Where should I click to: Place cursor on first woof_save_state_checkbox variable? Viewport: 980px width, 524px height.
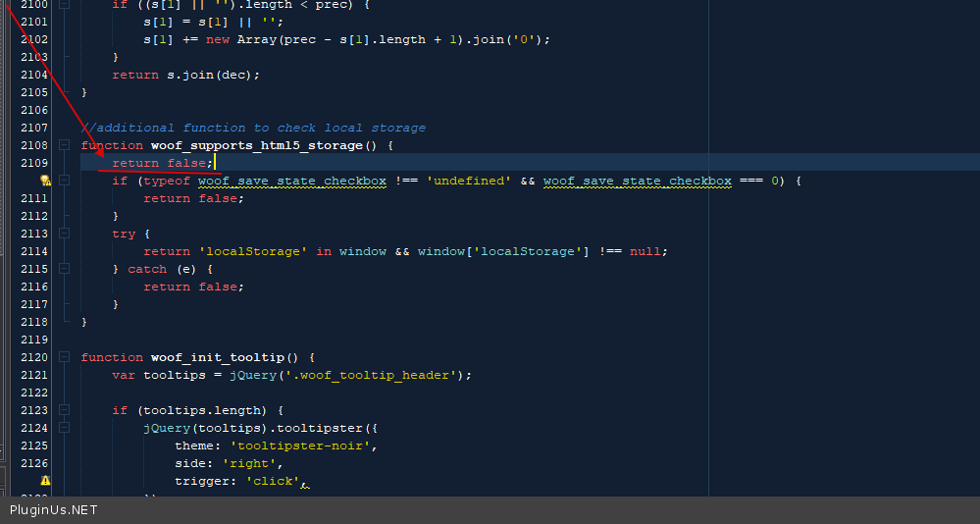(291, 181)
